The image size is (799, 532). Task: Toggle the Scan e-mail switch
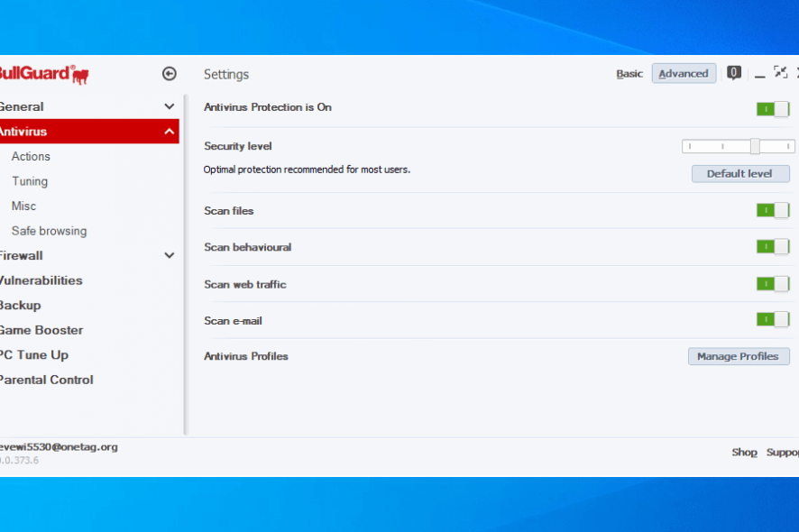773,319
